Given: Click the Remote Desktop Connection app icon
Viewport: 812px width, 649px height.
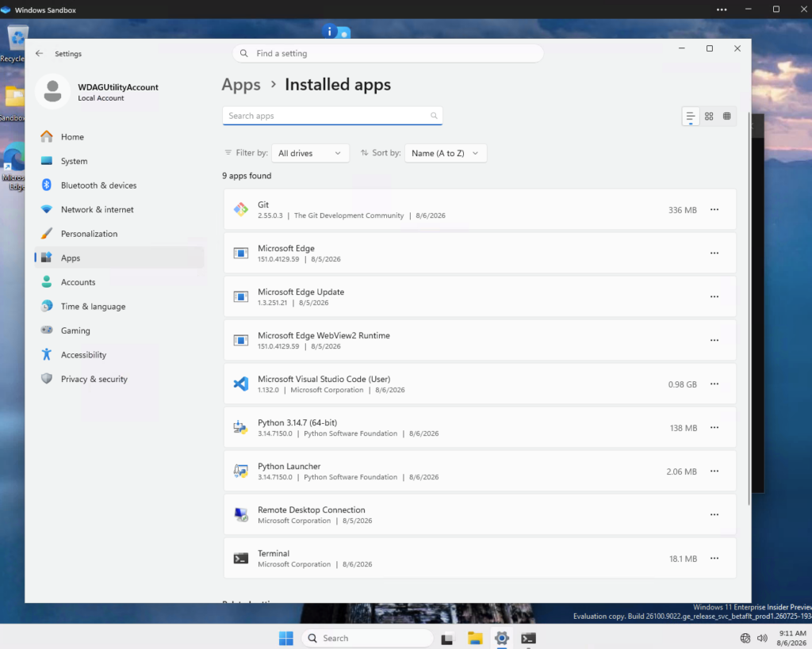Looking at the screenshot, I should (x=241, y=514).
